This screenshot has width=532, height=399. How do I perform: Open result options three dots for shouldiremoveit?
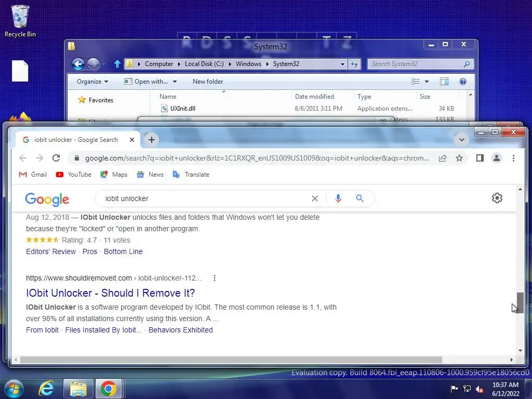(x=215, y=278)
